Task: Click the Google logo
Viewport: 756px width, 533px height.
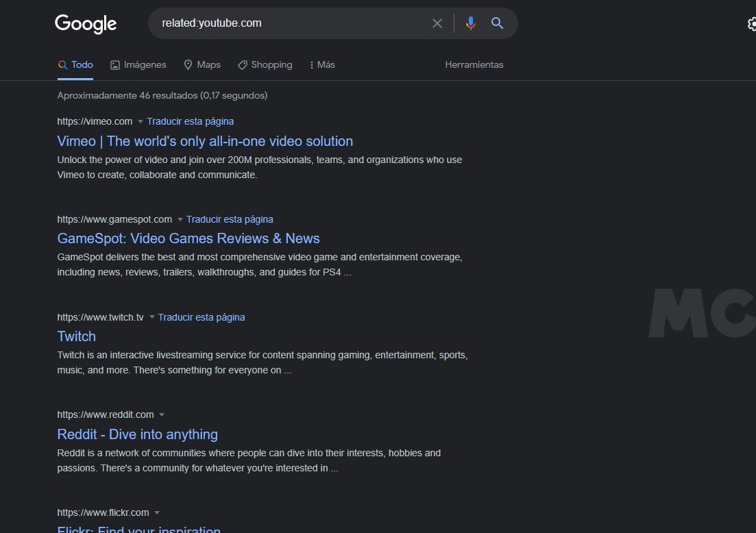Action: [x=86, y=24]
